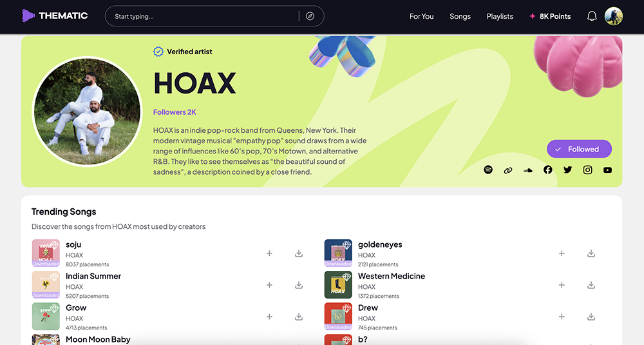The width and height of the screenshot is (644, 345).
Task: Open the Songs menu item
Action: 460,16
